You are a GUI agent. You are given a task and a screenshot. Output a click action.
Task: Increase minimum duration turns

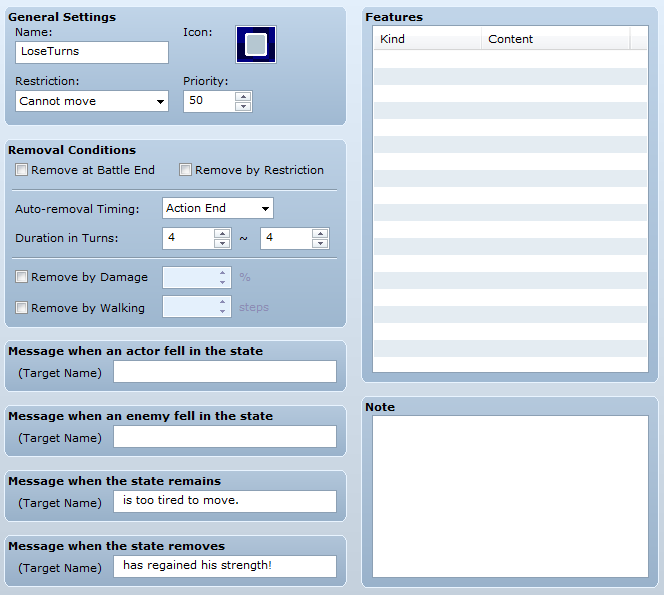pyautogui.click(x=222, y=234)
